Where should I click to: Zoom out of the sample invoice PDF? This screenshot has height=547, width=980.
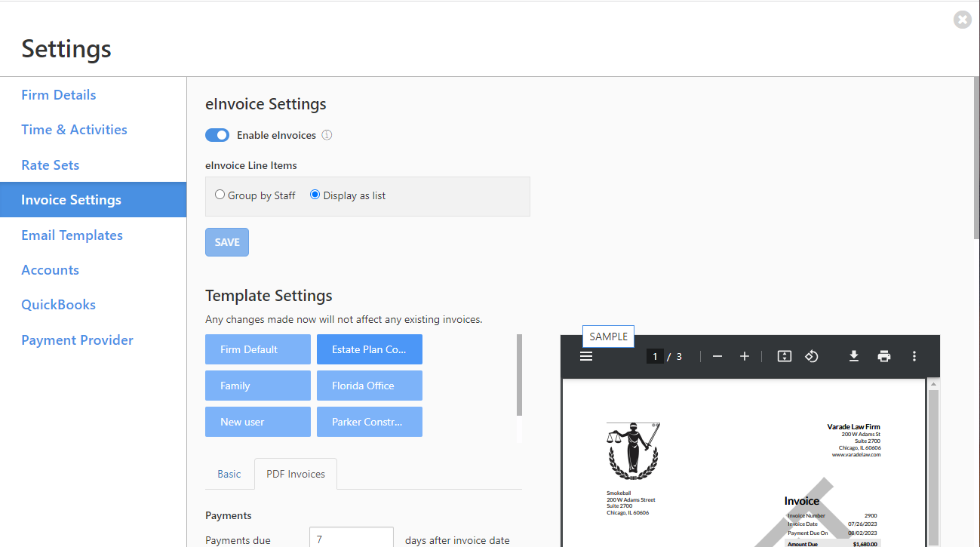[717, 355]
